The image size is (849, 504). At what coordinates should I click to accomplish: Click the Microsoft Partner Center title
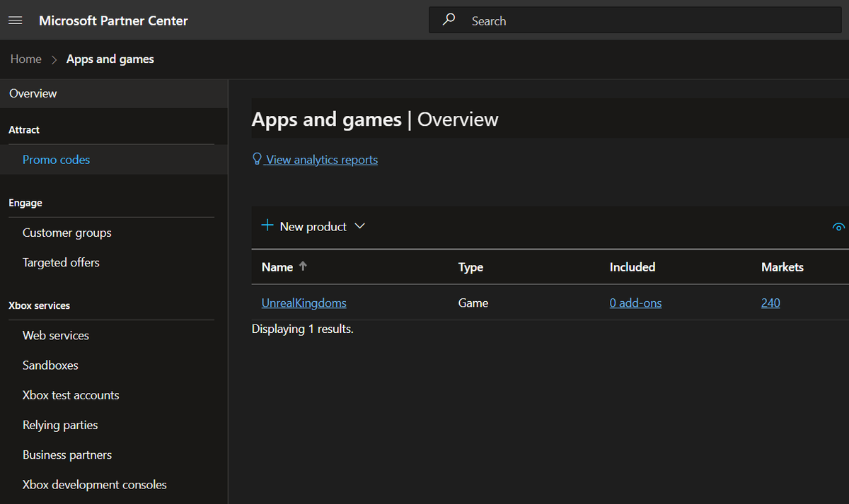pyautogui.click(x=113, y=20)
